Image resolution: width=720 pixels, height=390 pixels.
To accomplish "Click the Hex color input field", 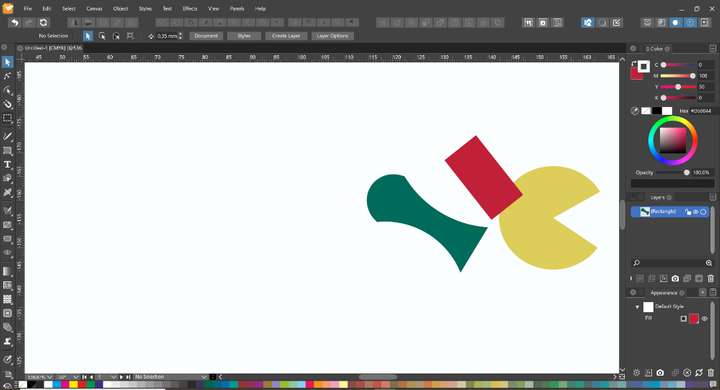I will [700, 111].
